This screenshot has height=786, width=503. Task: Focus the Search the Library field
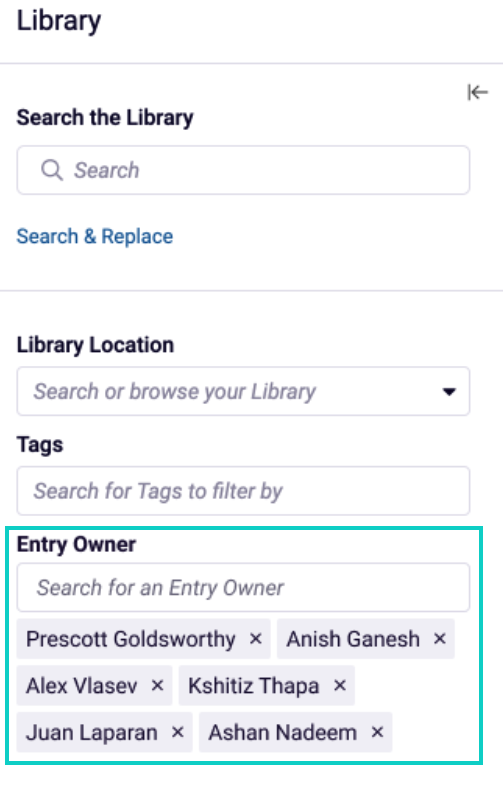pyautogui.click(x=243, y=170)
